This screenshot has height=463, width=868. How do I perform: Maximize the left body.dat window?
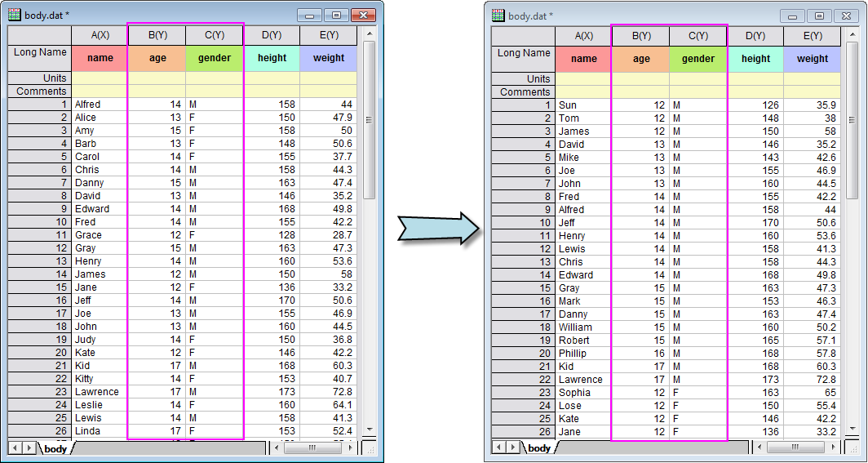337,15
